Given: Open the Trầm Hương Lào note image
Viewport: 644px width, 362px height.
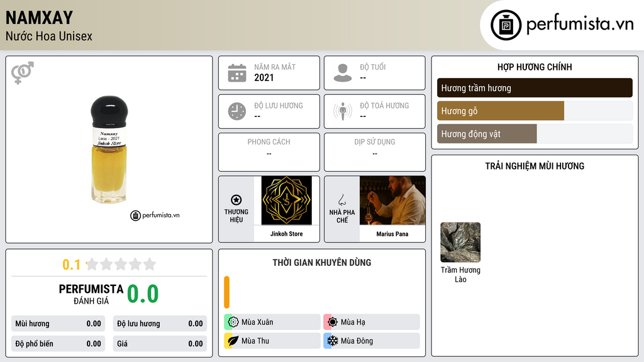Looking at the screenshot, I should (x=460, y=242).
